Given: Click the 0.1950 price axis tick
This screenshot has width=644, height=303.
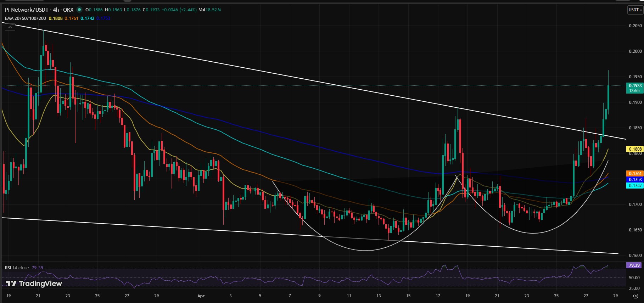Looking at the screenshot, I should (x=635, y=77).
